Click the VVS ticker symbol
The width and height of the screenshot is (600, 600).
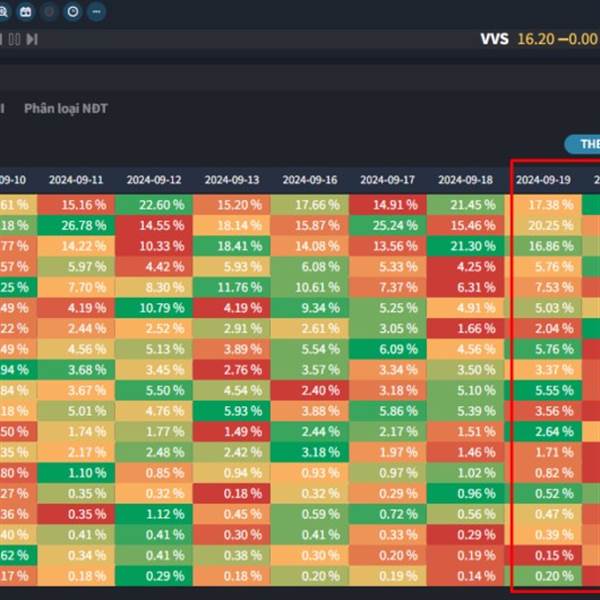(x=494, y=39)
